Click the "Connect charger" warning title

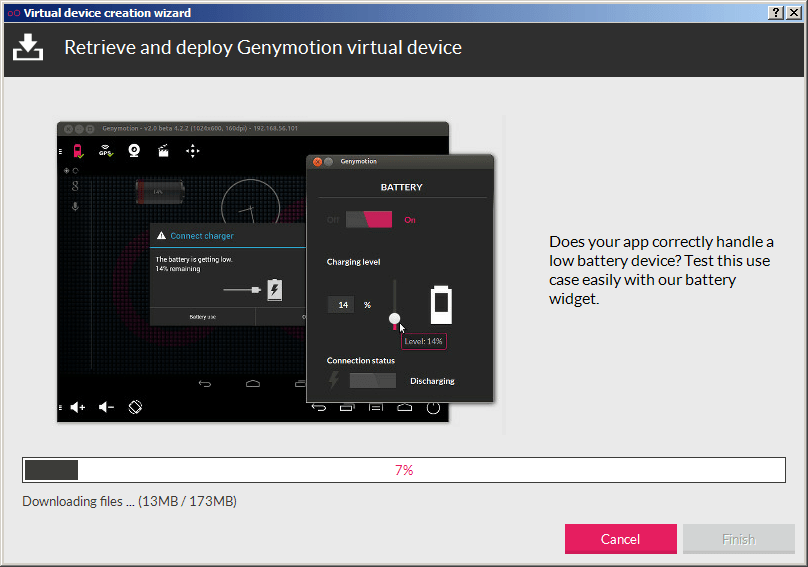pos(202,236)
